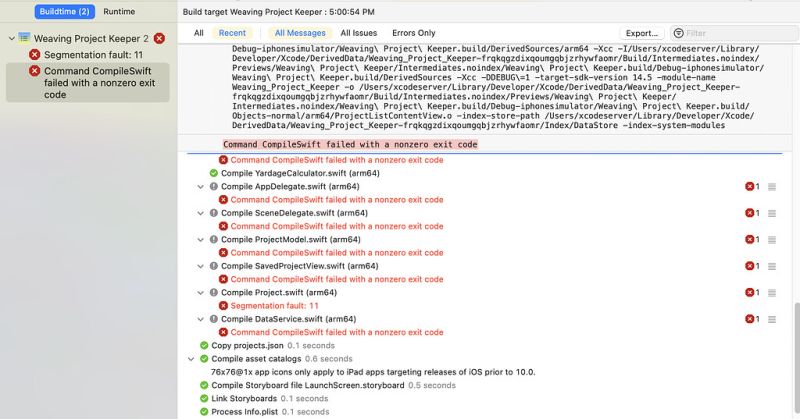800x419 pixels.
Task: Open transcript for DataService.swift row
Action: pyautogui.click(x=772, y=319)
